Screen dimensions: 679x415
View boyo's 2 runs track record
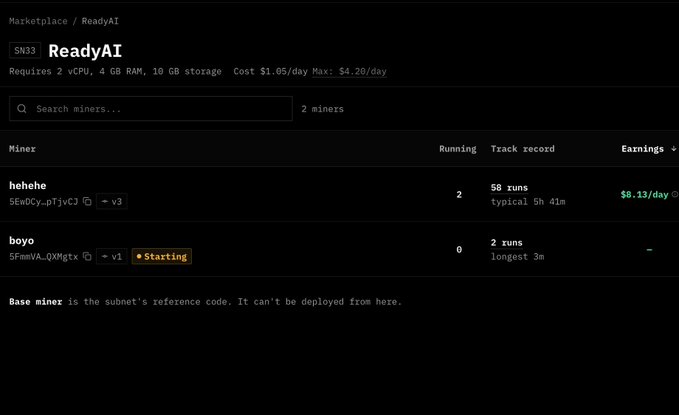507,243
